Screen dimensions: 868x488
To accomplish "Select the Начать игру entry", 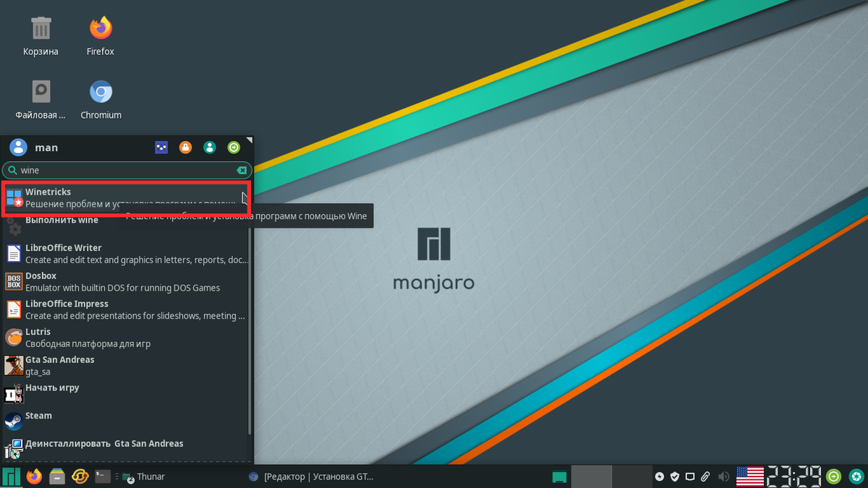I will 126,394.
